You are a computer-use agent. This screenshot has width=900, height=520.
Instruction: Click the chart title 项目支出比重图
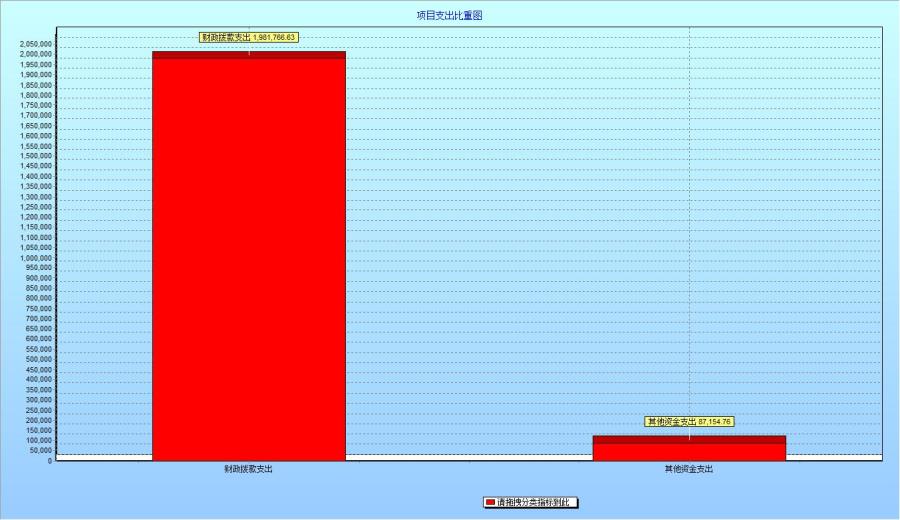[449, 16]
